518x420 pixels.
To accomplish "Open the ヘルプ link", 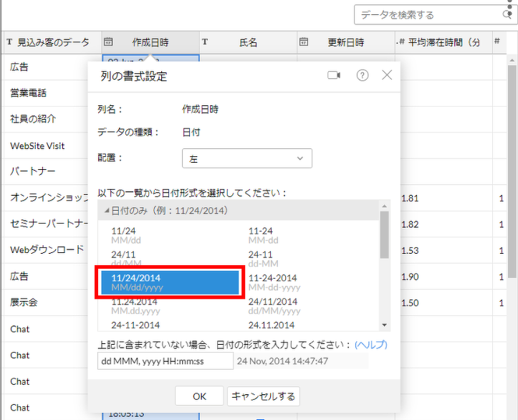I will pyautogui.click(x=371, y=345).
